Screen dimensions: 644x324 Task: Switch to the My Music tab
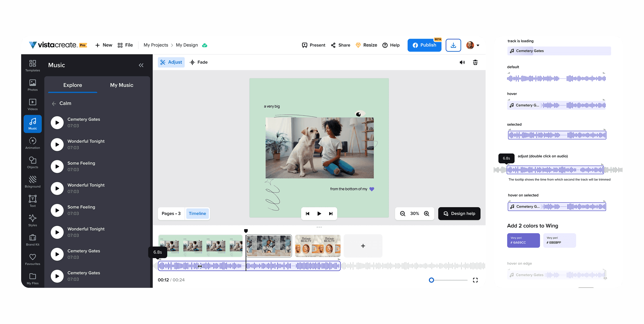(x=122, y=85)
